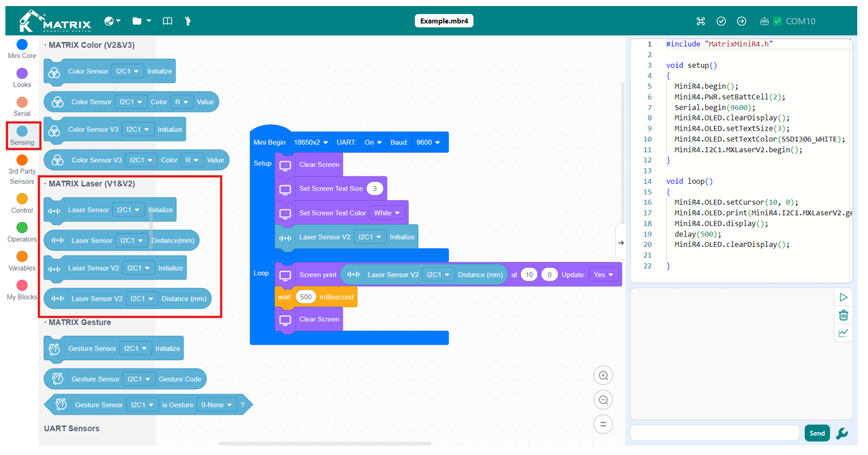
Task: Select the Operators category
Action: tap(22, 232)
